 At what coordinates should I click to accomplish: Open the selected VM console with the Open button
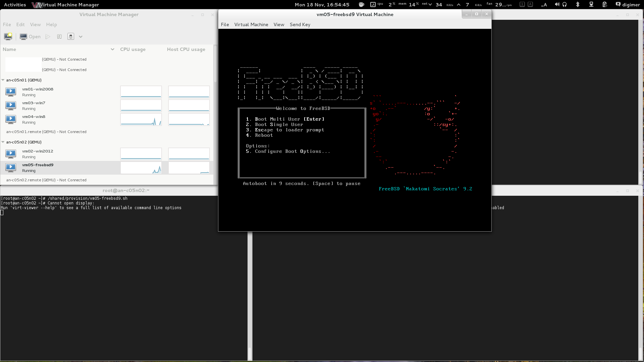coord(30,37)
